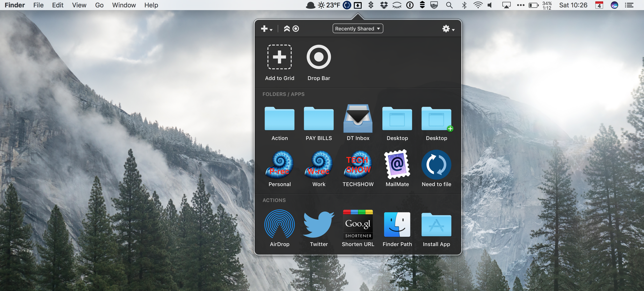Viewport: 644px width, 291px height.
Task: Click the Goo.gl Shorten URL action
Action: point(358,224)
